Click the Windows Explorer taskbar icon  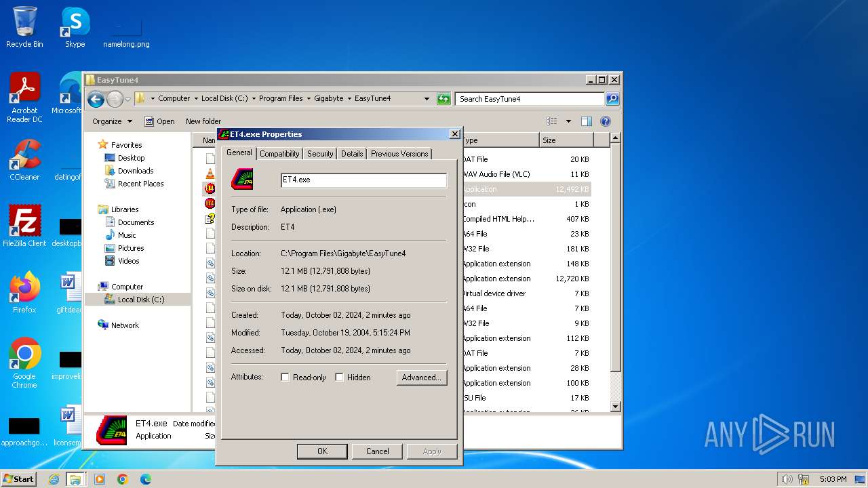pyautogui.click(x=75, y=479)
